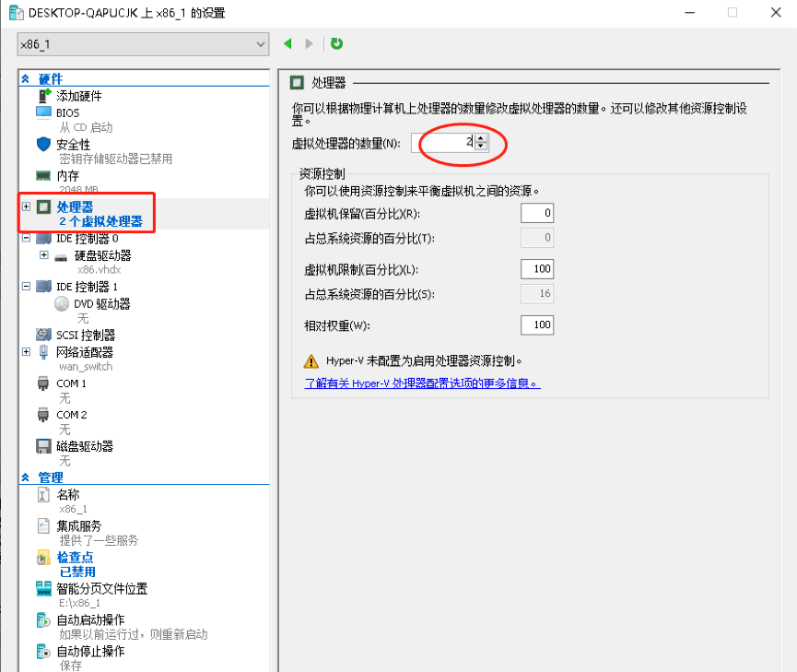Open the x86_1 virtual machine dropdown

[143, 44]
